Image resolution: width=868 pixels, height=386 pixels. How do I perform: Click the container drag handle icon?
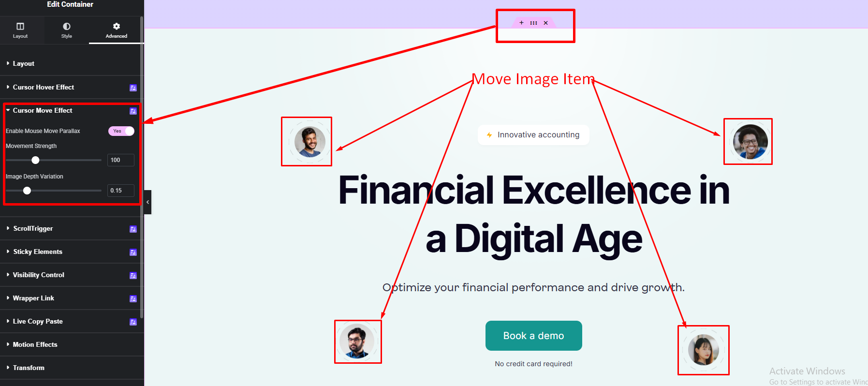[533, 23]
